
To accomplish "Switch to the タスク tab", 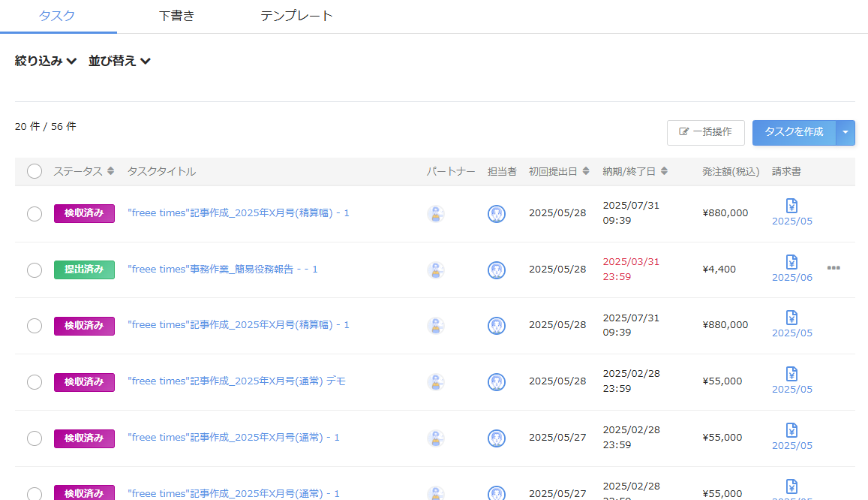I will [x=57, y=16].
